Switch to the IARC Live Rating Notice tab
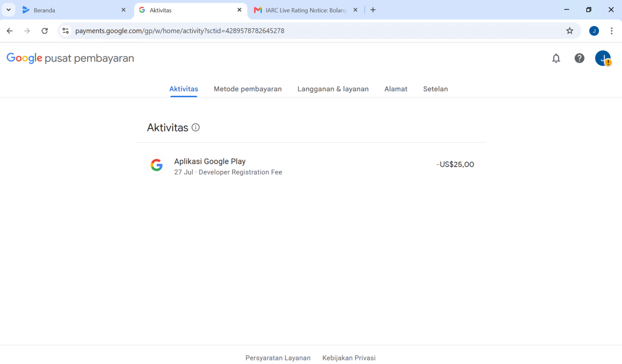The width and height of the screenshot is (622, 364). (x=306, y=10)
